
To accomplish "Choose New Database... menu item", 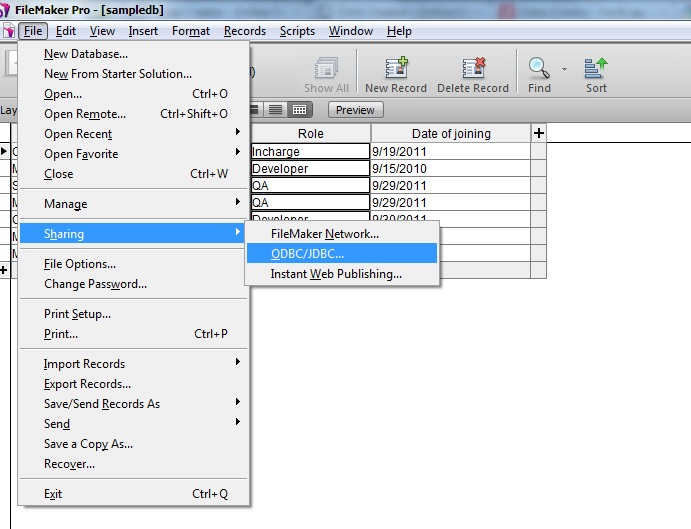I will 134,54.
